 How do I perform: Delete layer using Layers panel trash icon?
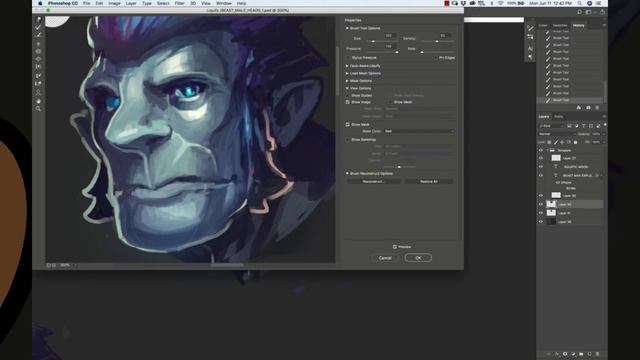(x=598, y=354)
